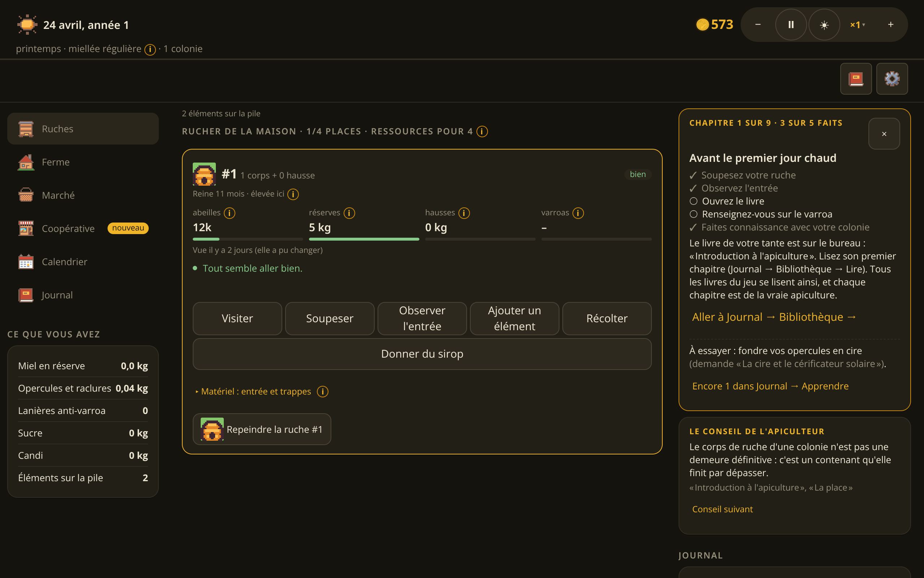Click the Soupeser button

pos(330,318)
